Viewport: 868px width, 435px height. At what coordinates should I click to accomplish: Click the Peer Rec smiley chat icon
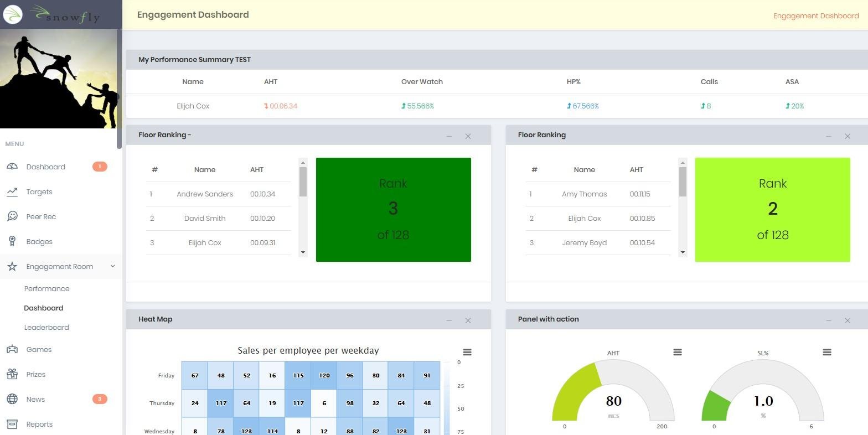coord(12,216)
